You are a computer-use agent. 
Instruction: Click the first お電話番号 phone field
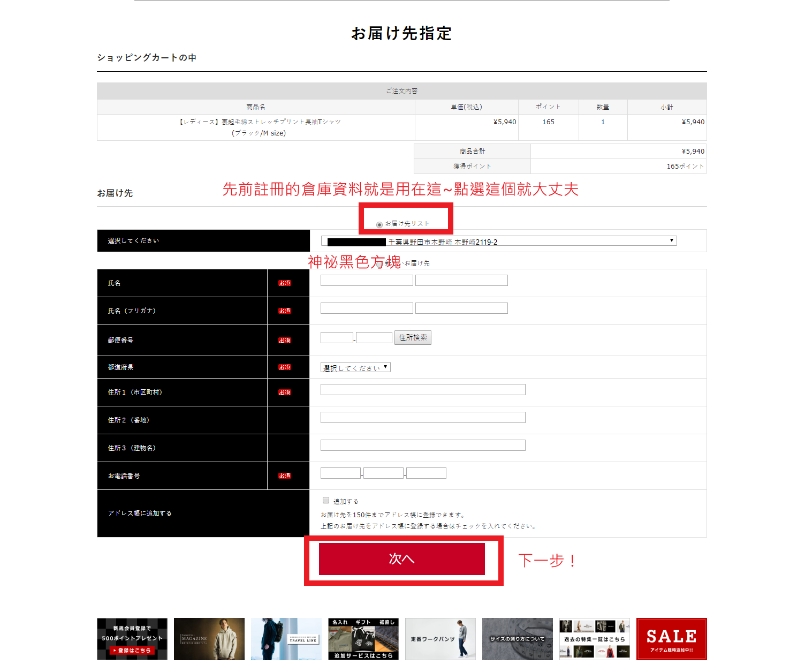coord(340,473)
